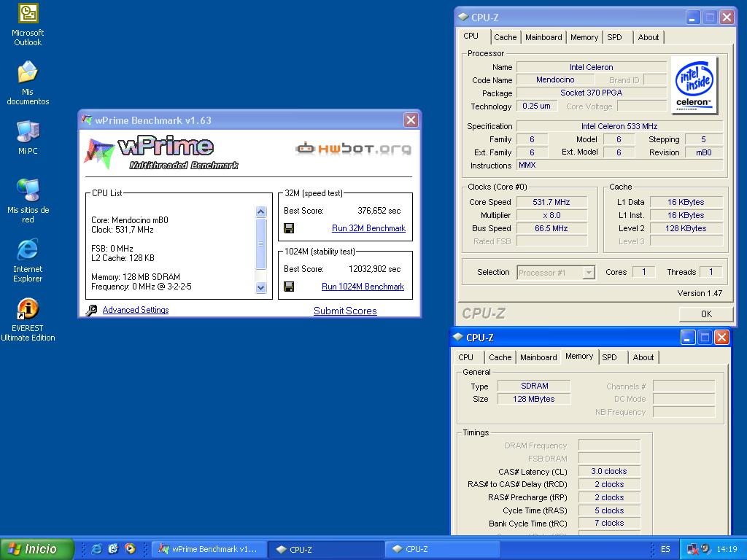The width and height of the screenshot is (747, 560).
Task: Click wPrime title bar application icon
Action: coord(87,120)
